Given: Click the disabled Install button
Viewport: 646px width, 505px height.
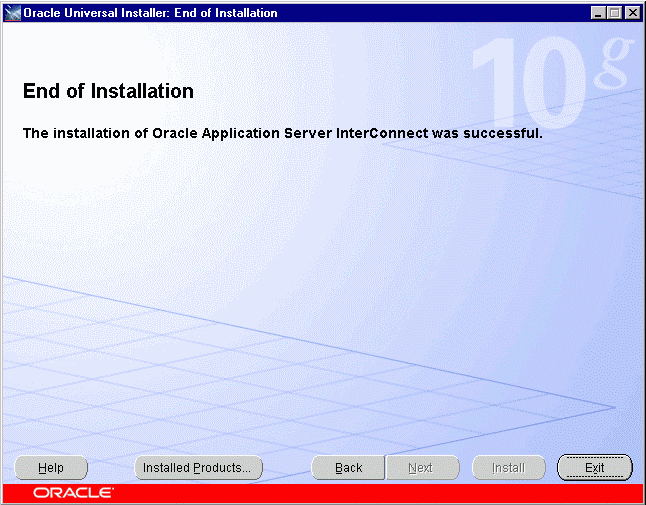Looking at the screenshot, I should (509, 468).
